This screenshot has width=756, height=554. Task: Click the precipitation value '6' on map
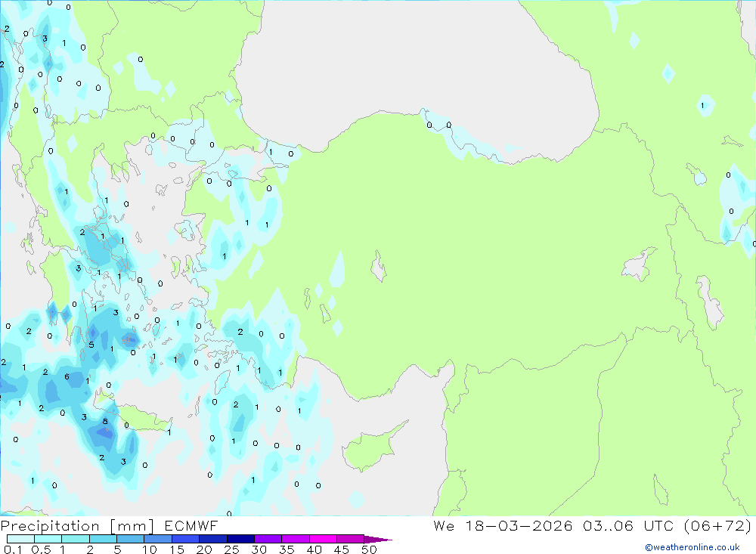click(x=67, y=376)
